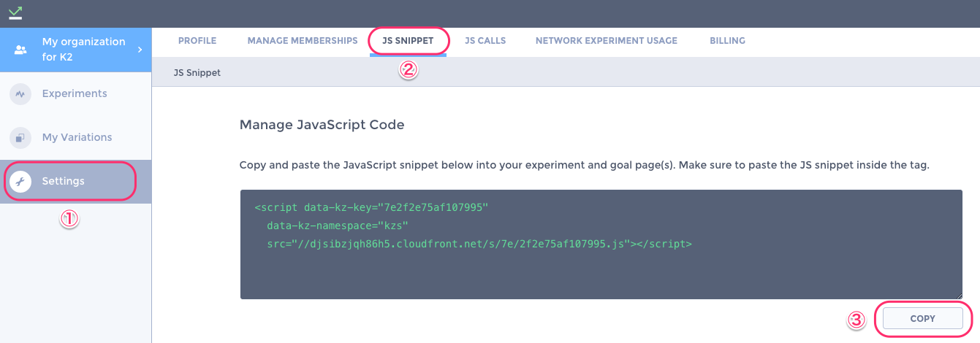
Task: Click the organization people icon
Action: (x=20, y=50)
